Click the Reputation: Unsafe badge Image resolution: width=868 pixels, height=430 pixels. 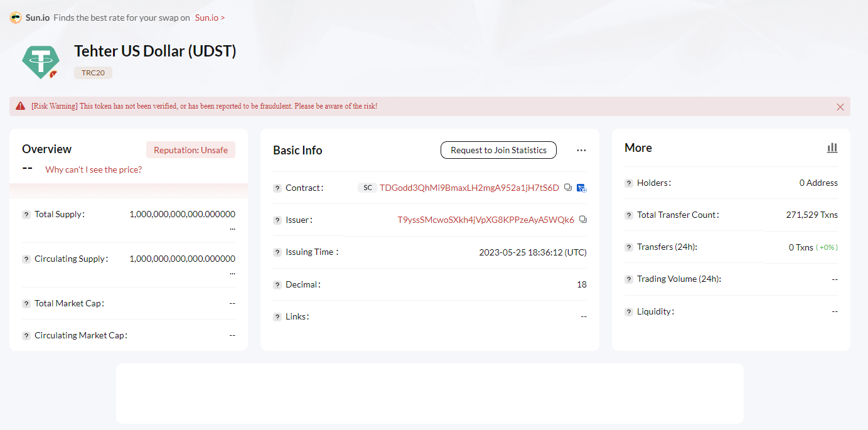(x=191, y=150)
